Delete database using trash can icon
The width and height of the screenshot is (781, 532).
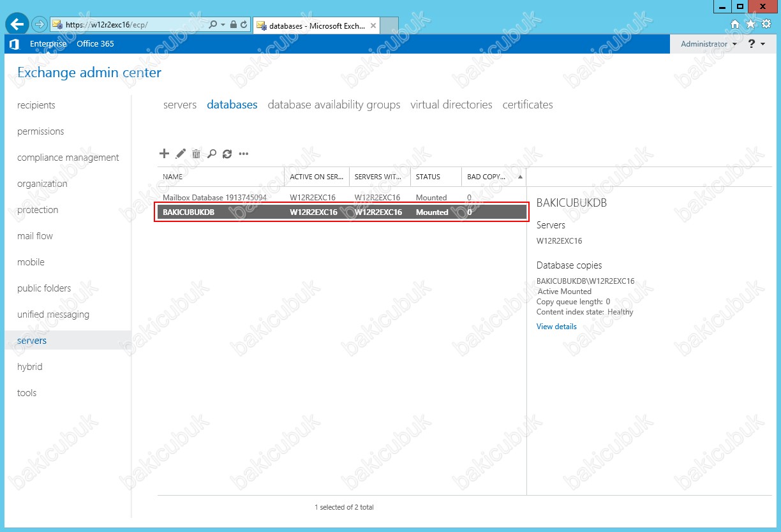point(197,154)
